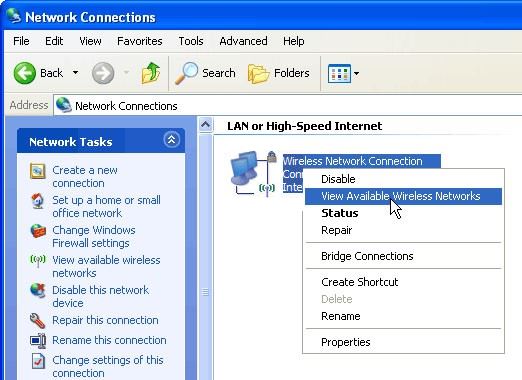Screen dimensions: 522x380
Task: Open the Help menu
Action: point(294,41)
